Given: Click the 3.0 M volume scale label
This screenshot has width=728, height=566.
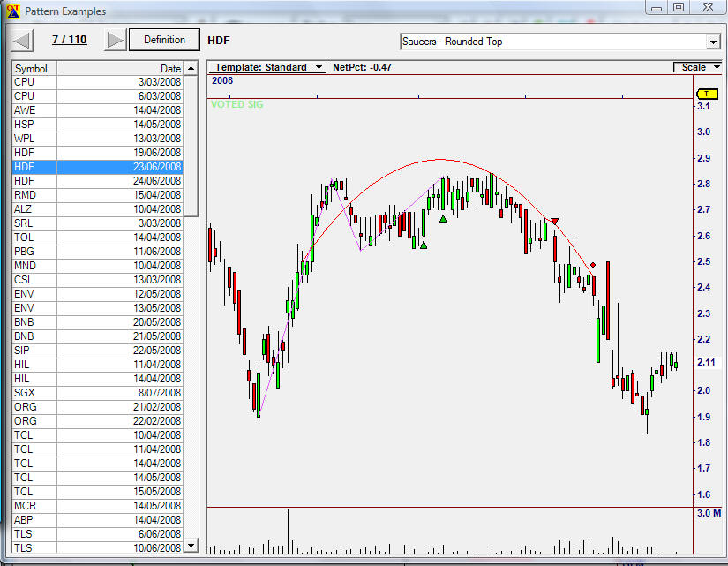Looking at the screenshot, I should click(x=709, y=514).
